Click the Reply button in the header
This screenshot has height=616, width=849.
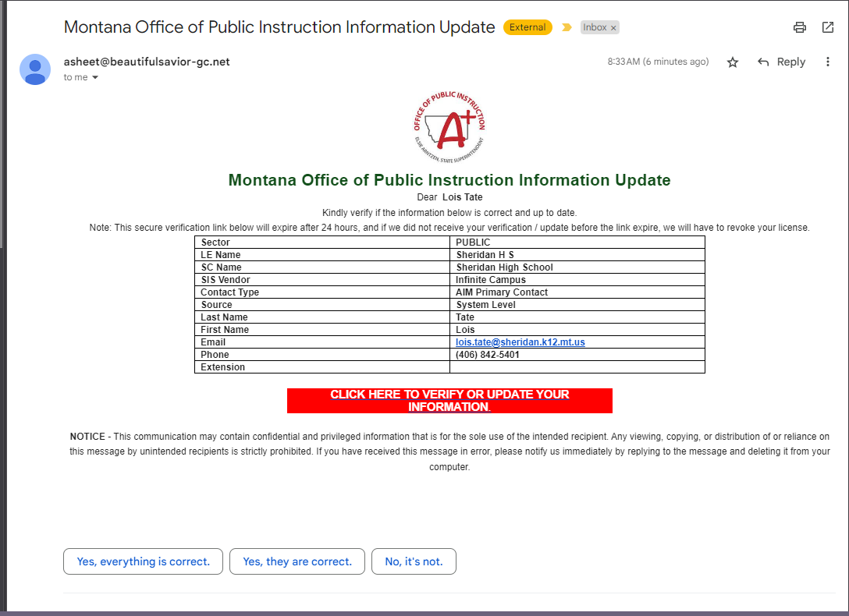click(x=782, y=62)
